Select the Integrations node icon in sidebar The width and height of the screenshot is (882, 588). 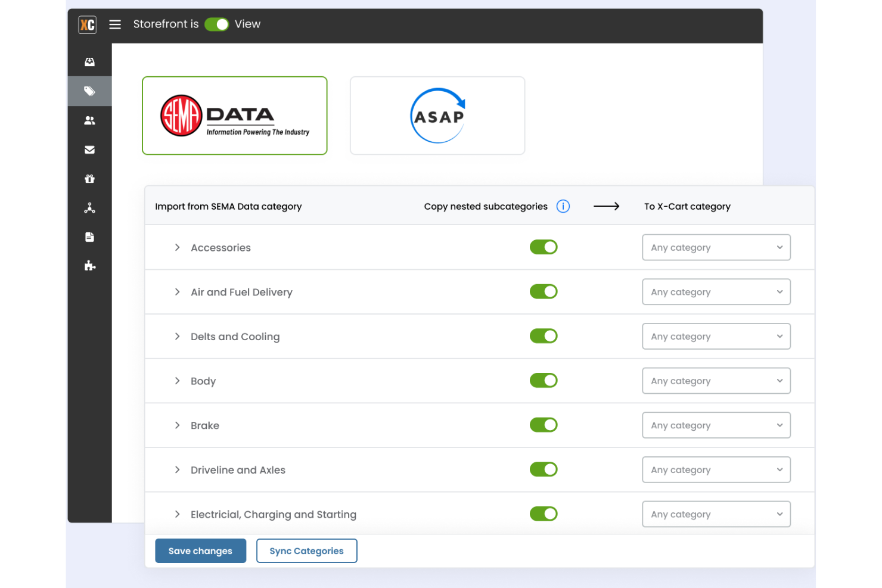[x=89, y=207]
